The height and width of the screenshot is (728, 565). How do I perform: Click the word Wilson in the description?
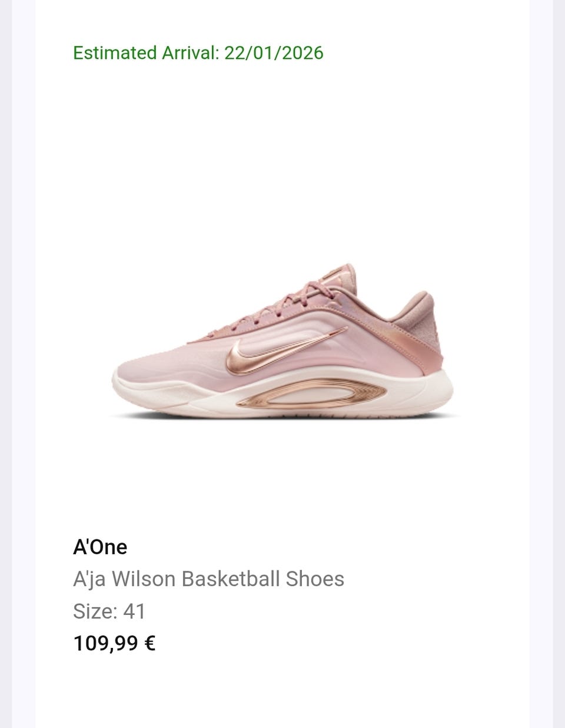[x=144, y=579]
